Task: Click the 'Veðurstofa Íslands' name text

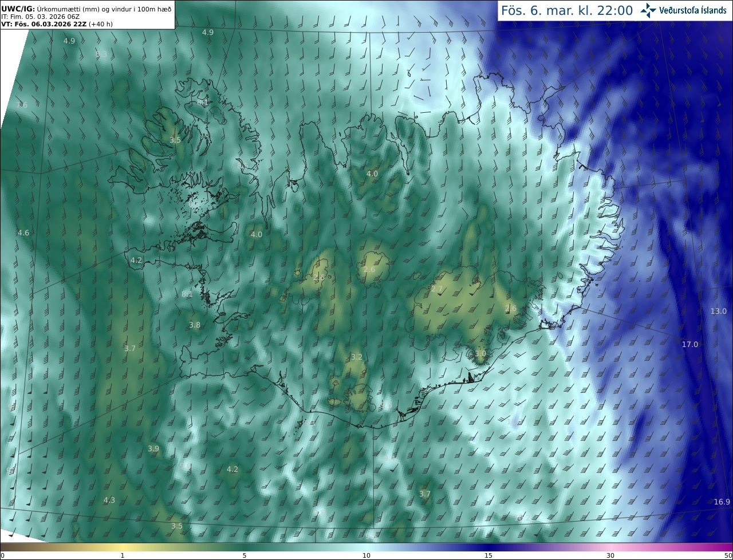Action: 693,10
